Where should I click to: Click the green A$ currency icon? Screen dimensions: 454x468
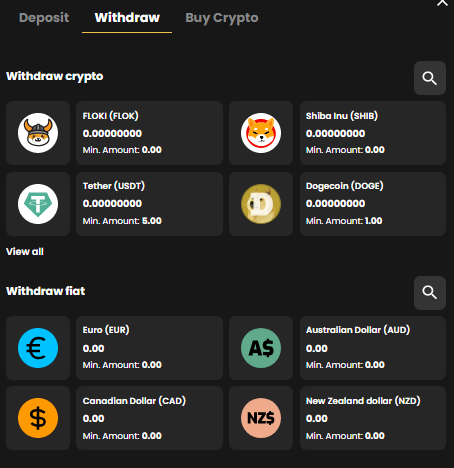tap(261, 348)
